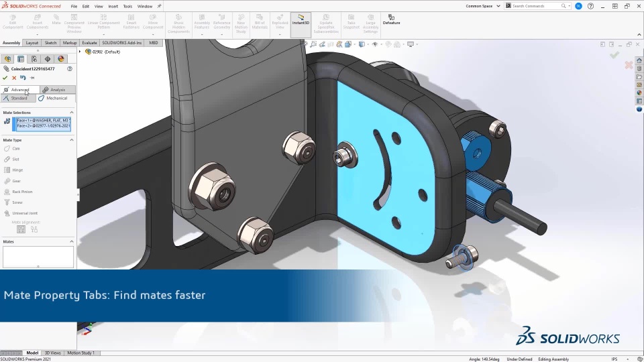644x362 pixels.
Task: Click the Zoom to Area magnifier icon
Action: 313,44
